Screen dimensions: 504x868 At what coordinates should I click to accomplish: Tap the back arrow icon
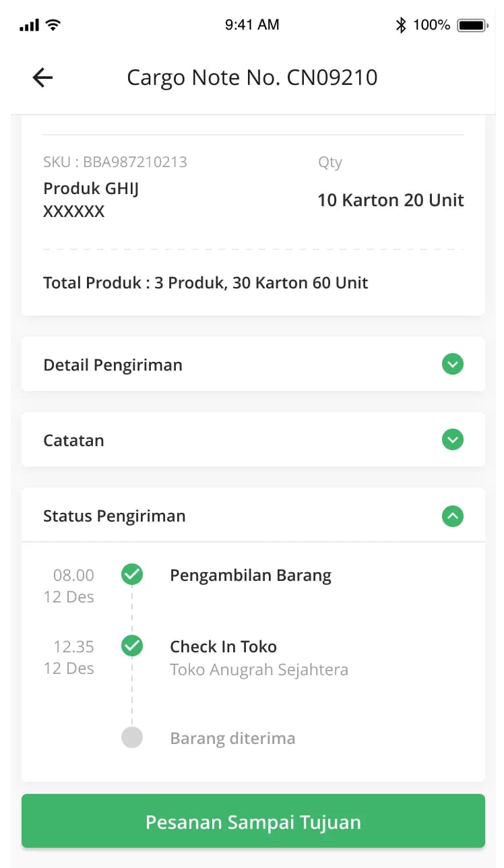pos(42,77)
